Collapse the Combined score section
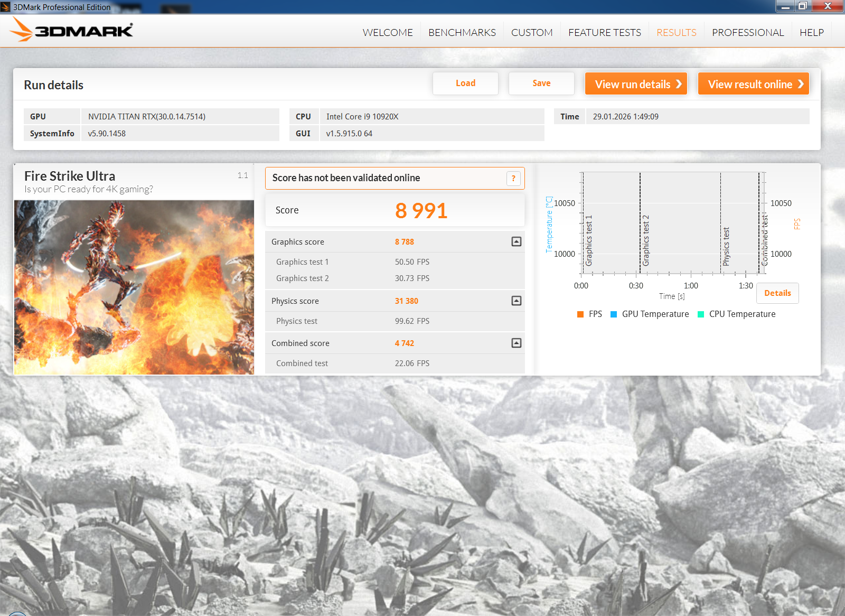The height and width of the screenshot is (616, 845). [516, 343]
